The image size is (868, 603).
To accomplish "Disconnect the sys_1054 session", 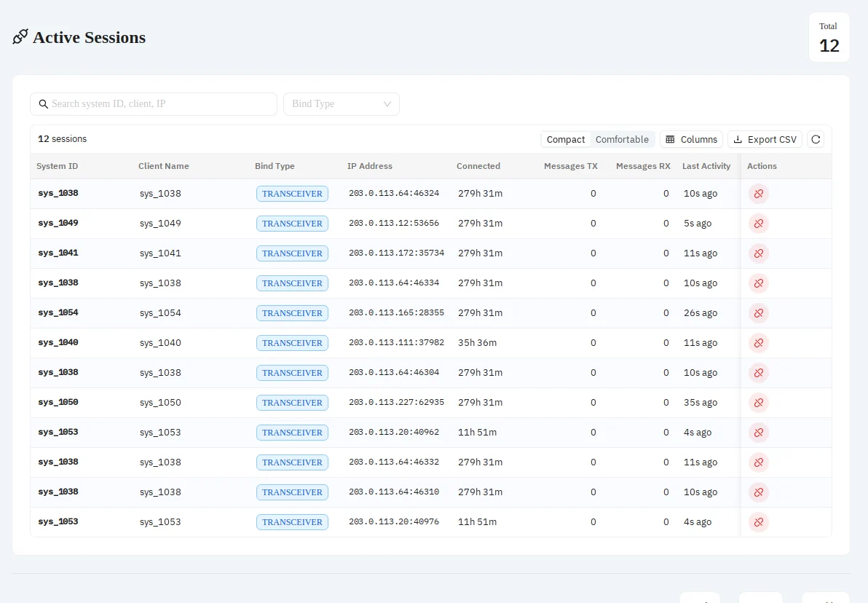I will click(758, 313).
